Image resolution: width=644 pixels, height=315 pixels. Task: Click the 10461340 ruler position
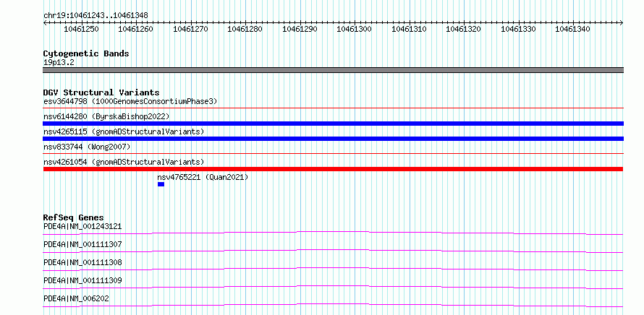[x=573, y=29]
